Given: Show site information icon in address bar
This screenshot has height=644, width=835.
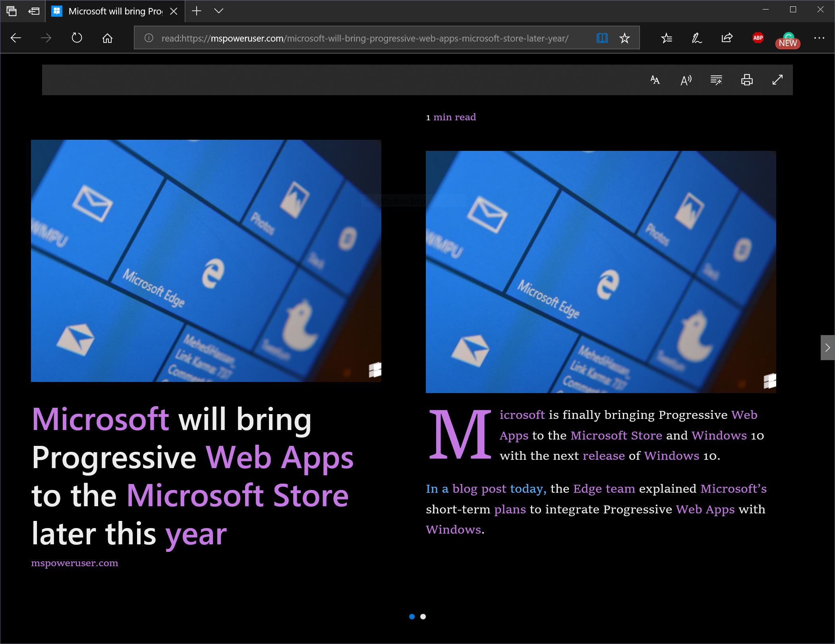Looking at the screenshot, I should point(149,38).
